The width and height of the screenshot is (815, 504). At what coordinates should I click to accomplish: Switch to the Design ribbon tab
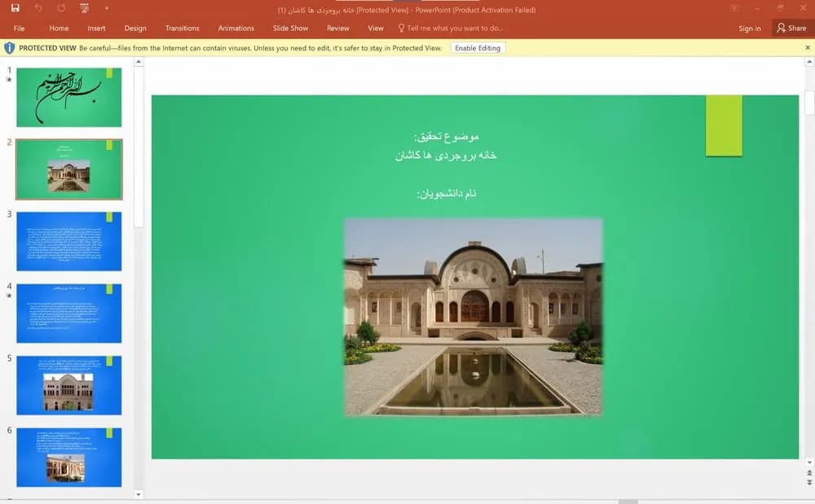[135, 28]
